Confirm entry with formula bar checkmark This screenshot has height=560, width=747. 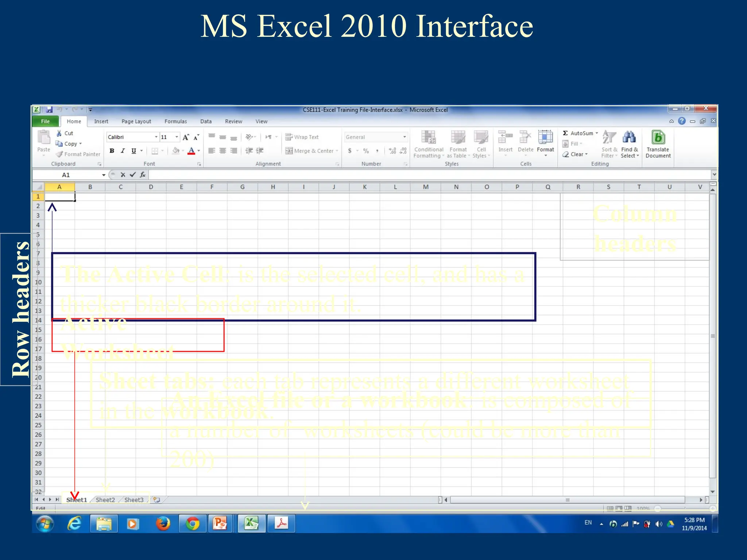(x=133, y=175)
